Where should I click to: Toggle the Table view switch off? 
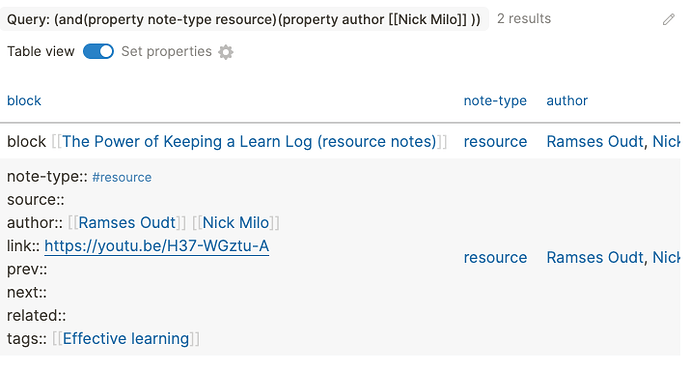click(98, 51)
